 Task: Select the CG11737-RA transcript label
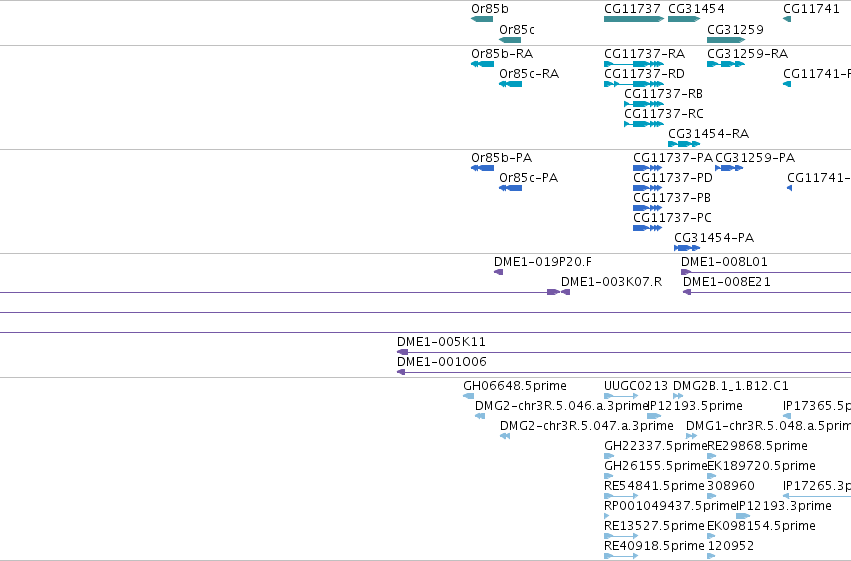click(x=645, y=54)
